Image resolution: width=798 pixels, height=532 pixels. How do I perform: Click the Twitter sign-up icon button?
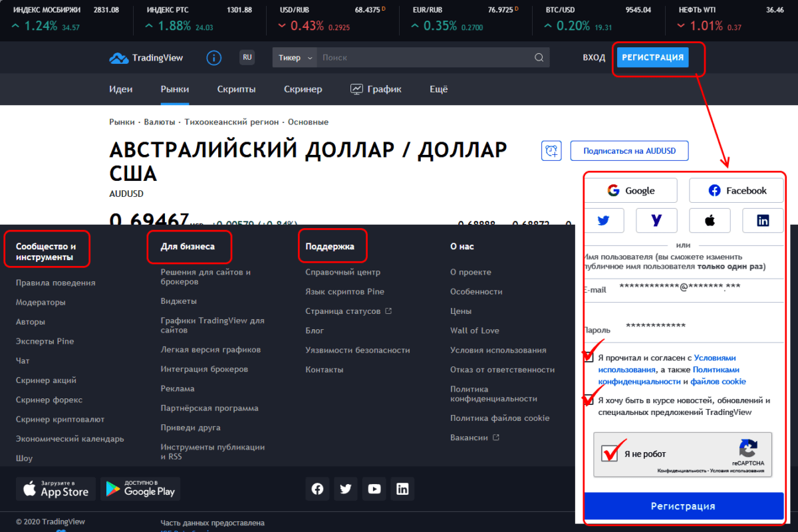click(x=603, y=221)
